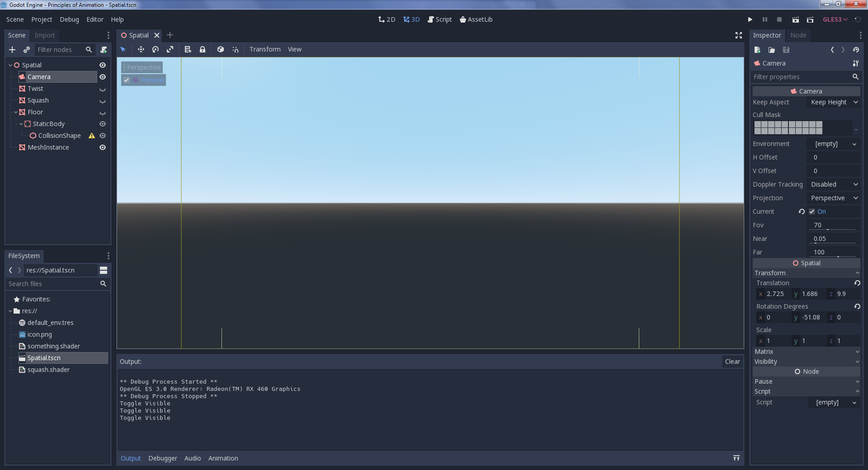This screenshot has height=470, width=868.
Task: Open the Keep Aspect dropdown
Action: coord(833,102)
